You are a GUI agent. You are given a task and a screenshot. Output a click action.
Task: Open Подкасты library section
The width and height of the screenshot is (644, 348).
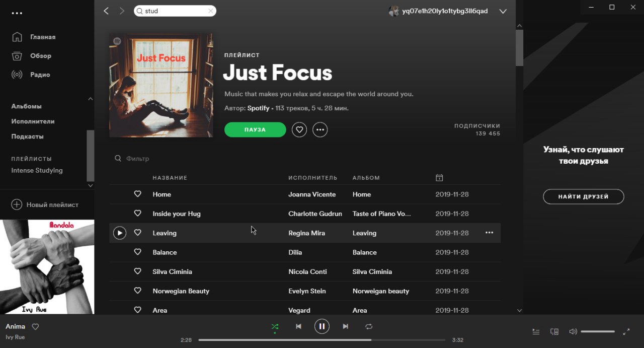[x=28, y=136]
